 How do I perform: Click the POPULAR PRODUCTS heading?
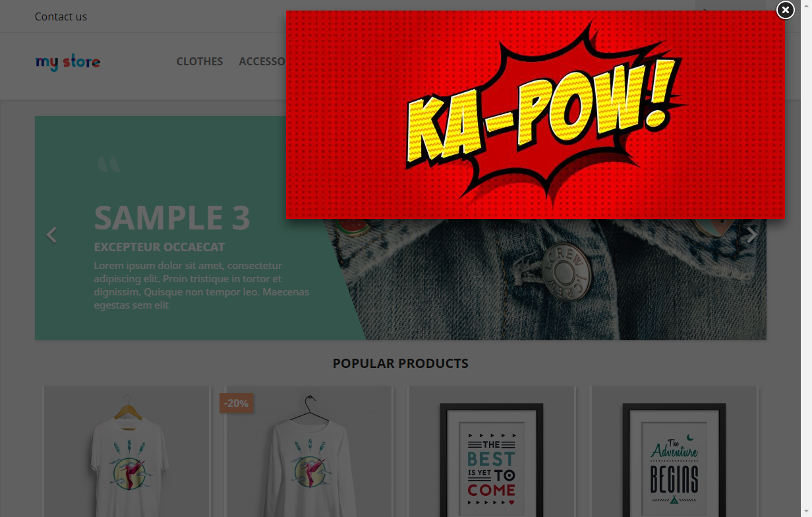401,363
